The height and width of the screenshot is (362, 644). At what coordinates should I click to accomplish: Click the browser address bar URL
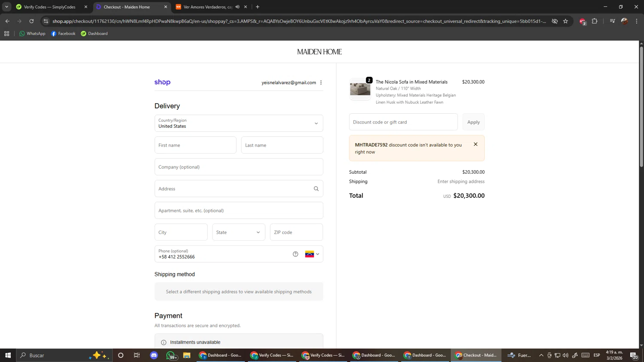pos(299,21)
